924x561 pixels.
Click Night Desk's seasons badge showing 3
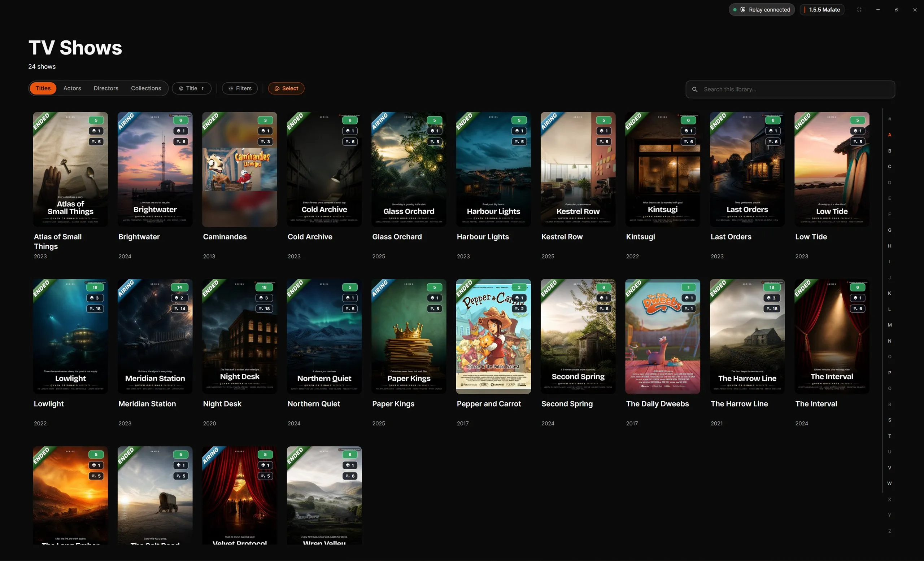point(264,298)
